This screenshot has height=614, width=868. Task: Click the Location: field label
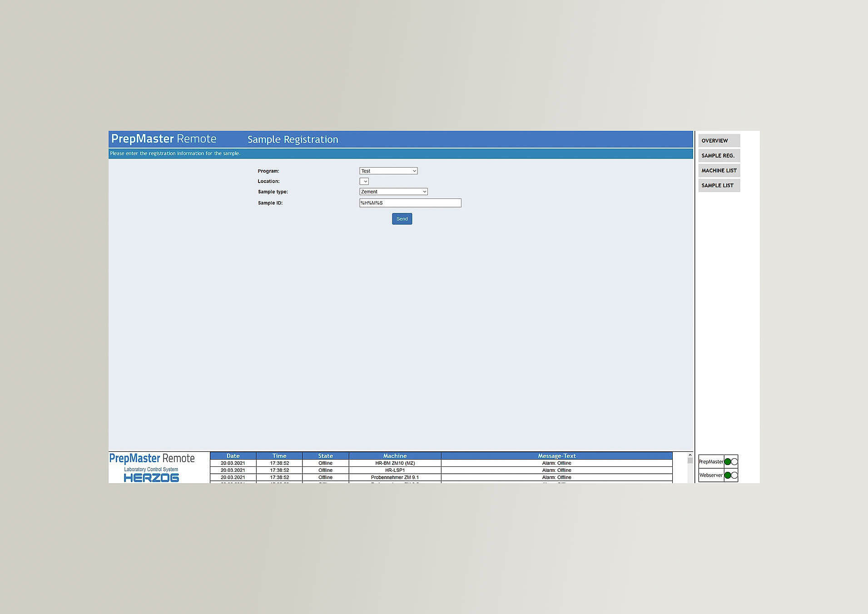pyautogui.click(x=269, y=181)
